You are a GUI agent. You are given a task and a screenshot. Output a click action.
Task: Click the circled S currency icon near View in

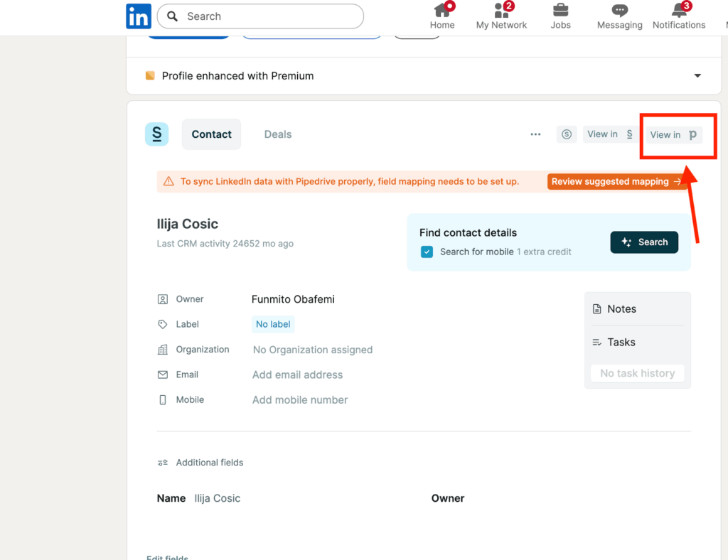pos(566,134)
